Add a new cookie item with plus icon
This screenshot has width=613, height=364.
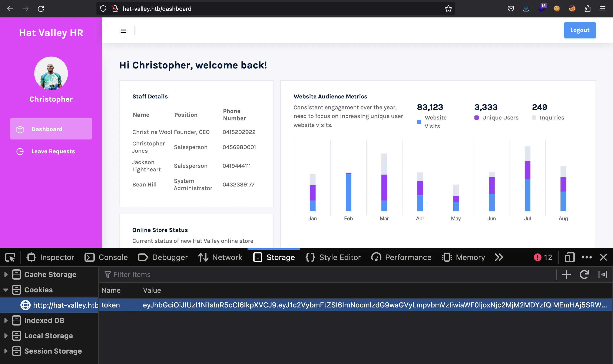tap(566, 274)
